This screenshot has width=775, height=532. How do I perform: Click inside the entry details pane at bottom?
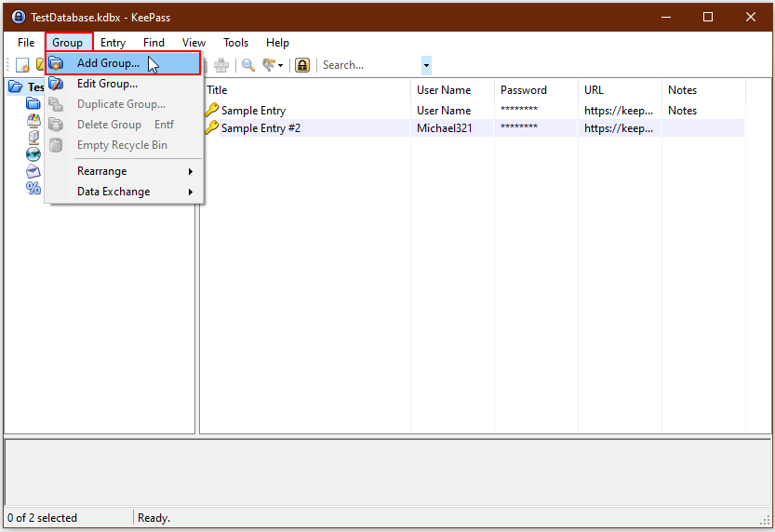click(x=387, y=472)
